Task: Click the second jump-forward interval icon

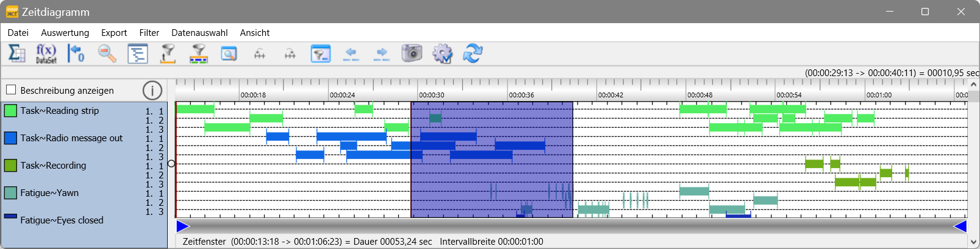Action: (290, 54)
